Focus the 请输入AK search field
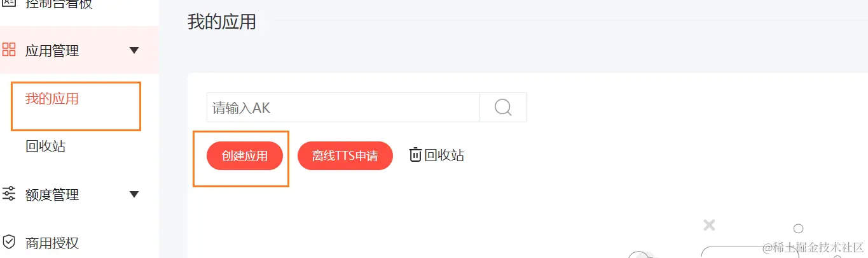 (x=343, y=108)
